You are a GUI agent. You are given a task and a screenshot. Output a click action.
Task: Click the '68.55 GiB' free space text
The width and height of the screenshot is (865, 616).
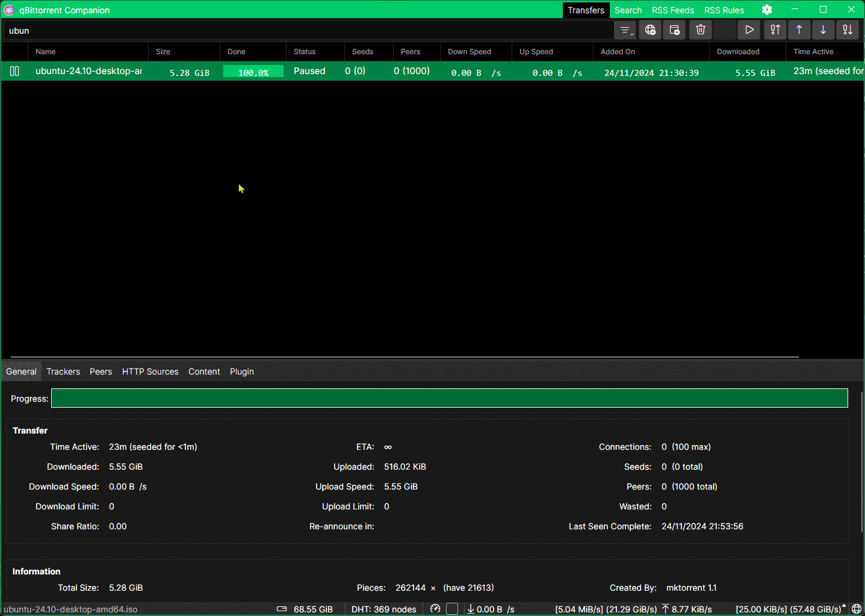(313, 609)
